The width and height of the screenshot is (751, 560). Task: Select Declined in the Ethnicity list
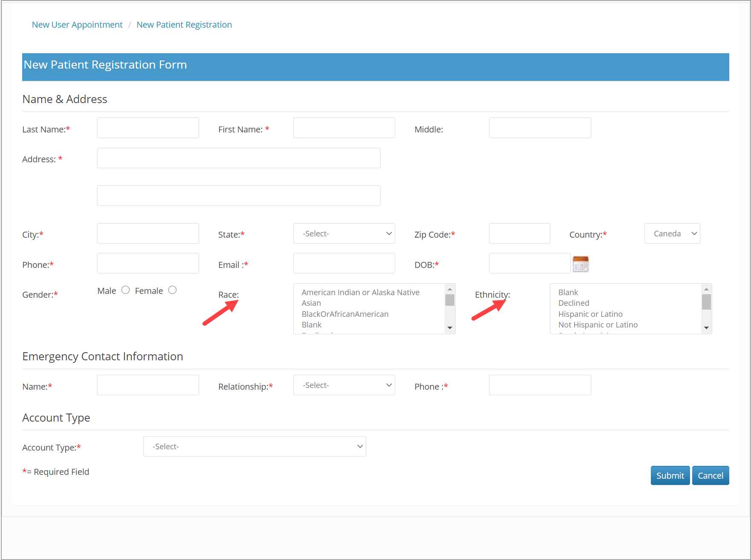(574, 303)
